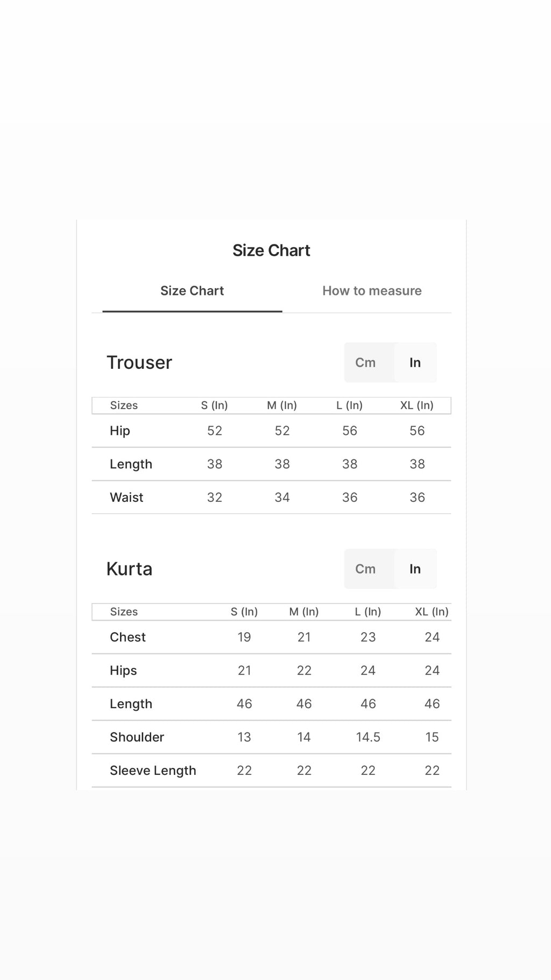
Task: Click the bold Size Chart title heading
Action: (271, 250)
